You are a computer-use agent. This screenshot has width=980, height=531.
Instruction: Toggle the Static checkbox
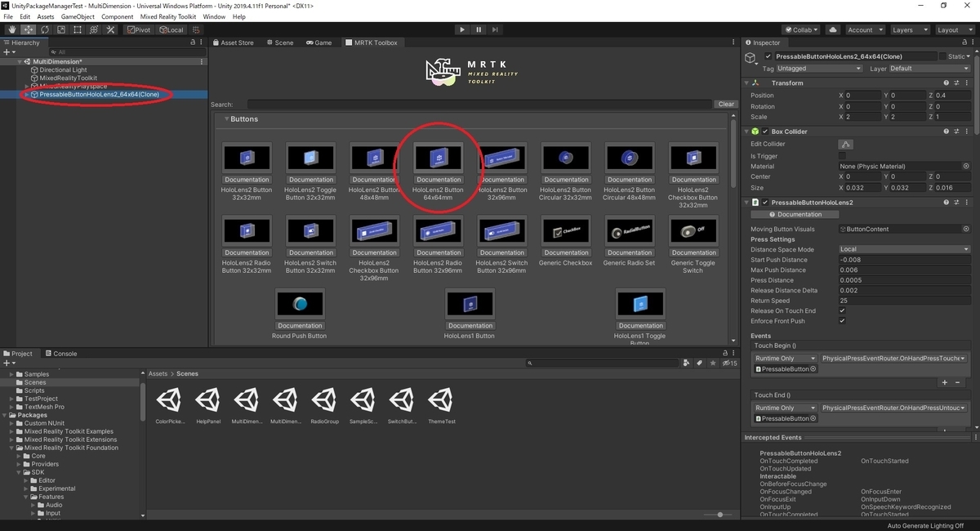(x=943, y=56)
